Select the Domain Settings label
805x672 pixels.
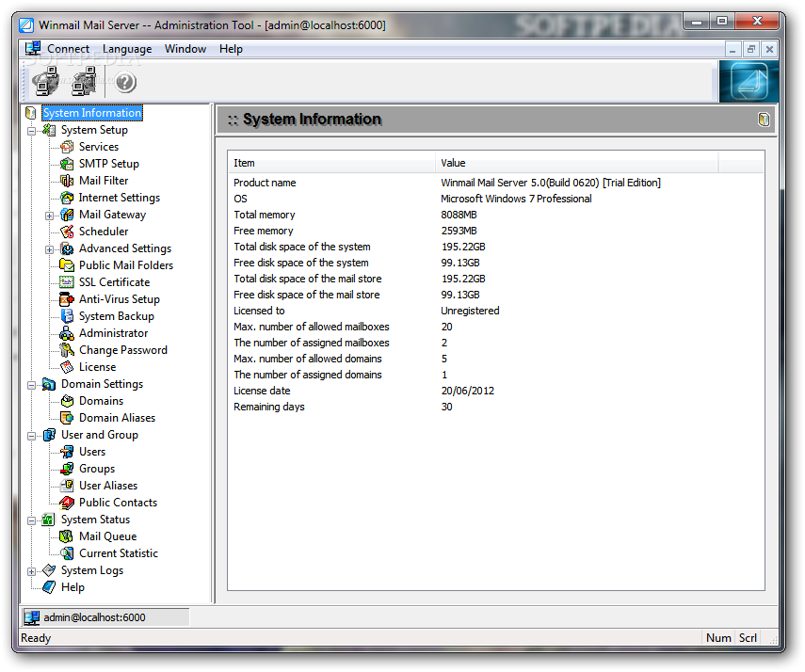point(103,384)
